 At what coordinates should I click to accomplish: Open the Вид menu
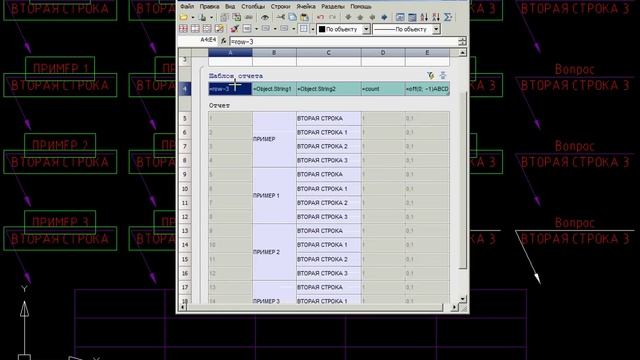pos(230,7)
